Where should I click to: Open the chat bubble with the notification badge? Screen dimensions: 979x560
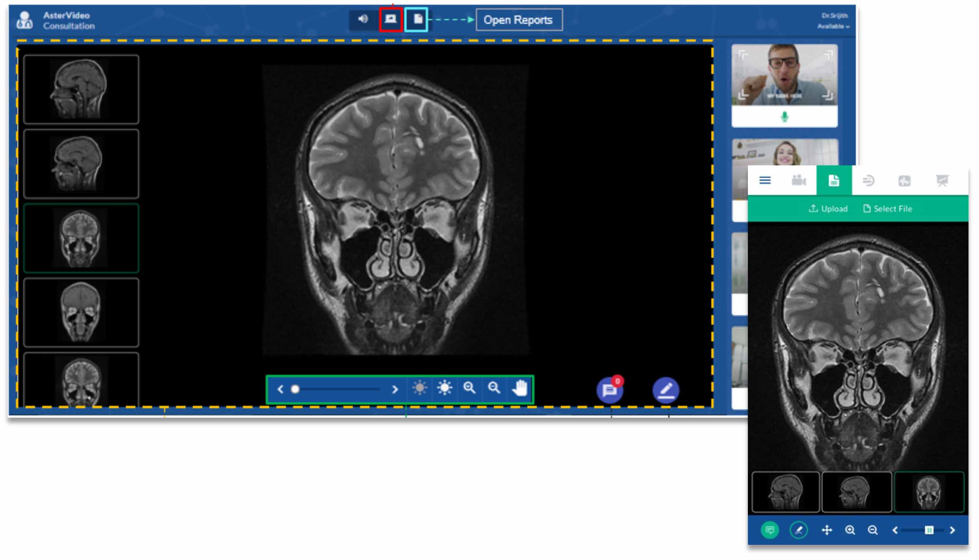(610, 390)
